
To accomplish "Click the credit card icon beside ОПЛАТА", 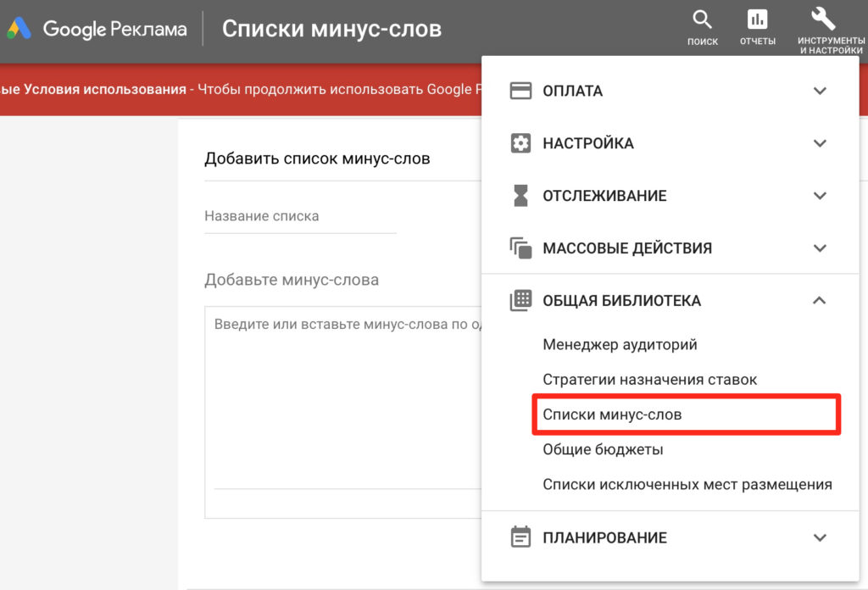I will 520,91.
